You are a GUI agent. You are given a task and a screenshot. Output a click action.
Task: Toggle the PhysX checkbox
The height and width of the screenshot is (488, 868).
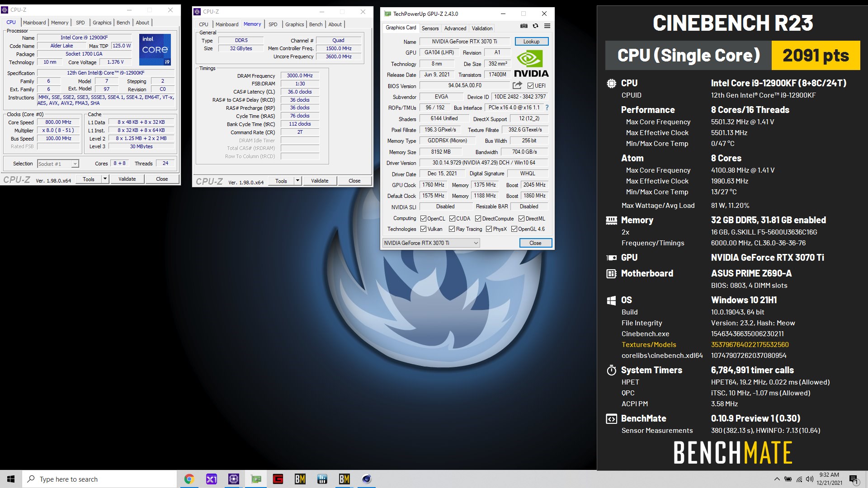(x=489, y=229)
